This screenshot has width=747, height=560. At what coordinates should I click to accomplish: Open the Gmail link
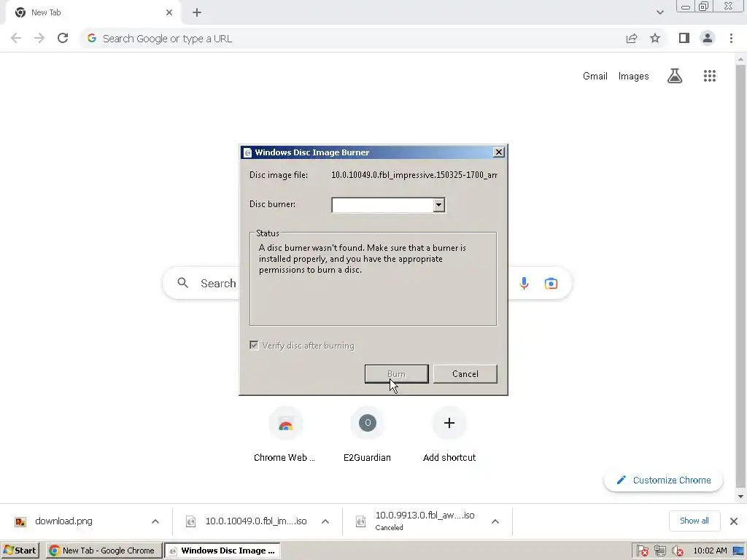point(595,76)
